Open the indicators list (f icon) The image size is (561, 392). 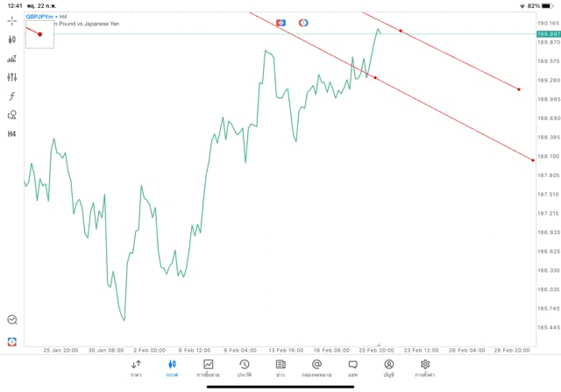point(12,96)
